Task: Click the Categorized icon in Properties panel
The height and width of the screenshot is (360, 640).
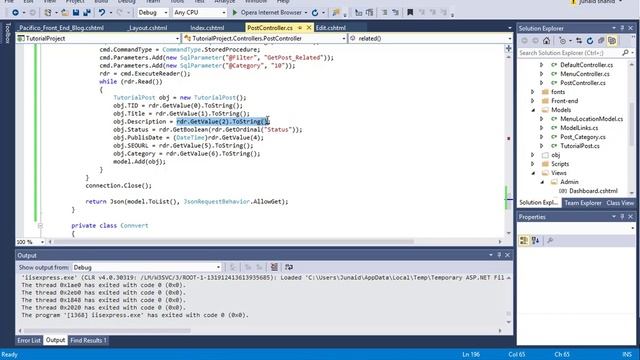Action: (x=524, y=241)
